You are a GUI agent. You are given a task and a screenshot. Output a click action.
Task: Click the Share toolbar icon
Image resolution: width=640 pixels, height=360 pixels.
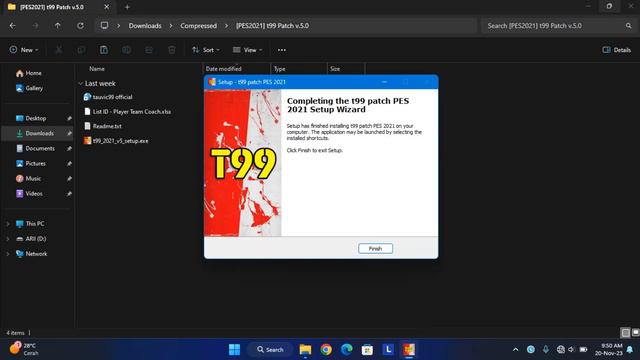coord(149,50)
